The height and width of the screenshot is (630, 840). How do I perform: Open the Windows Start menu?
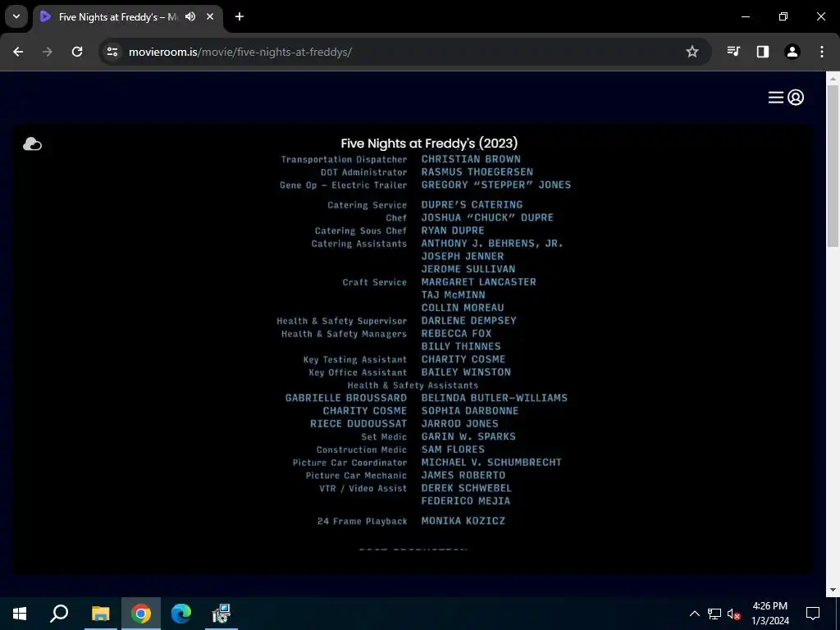(x=20, y=614)
